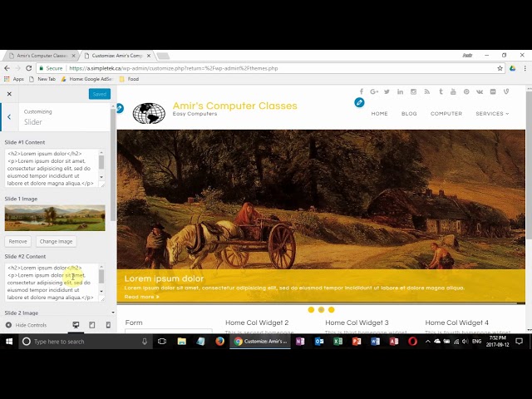Screen dimensions: 532x399
Task: Go to the BLOG menu item
Action: (409, 114)
